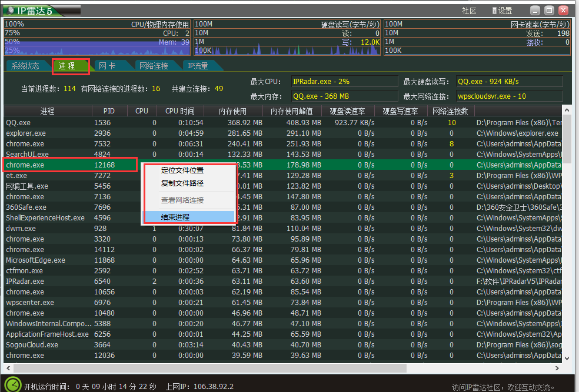Click the PID column header
The image size is (579, 392).
coord(108,110)
